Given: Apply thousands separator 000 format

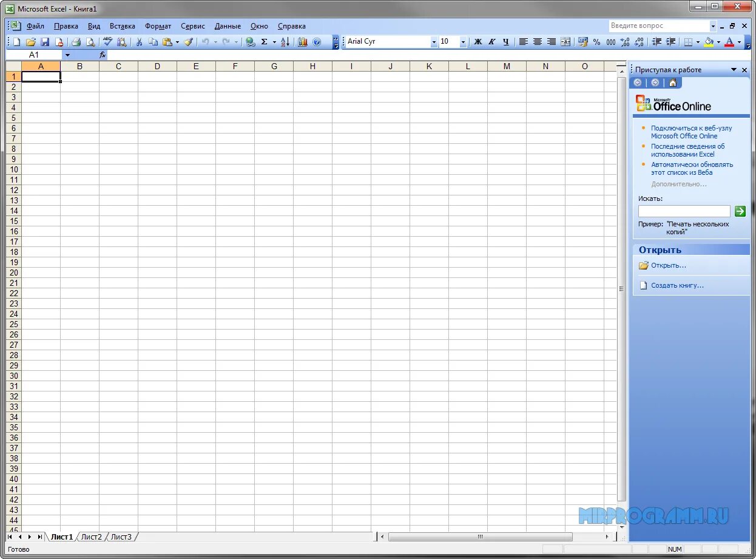Looking at the screenshot, I should click(611, 42).
